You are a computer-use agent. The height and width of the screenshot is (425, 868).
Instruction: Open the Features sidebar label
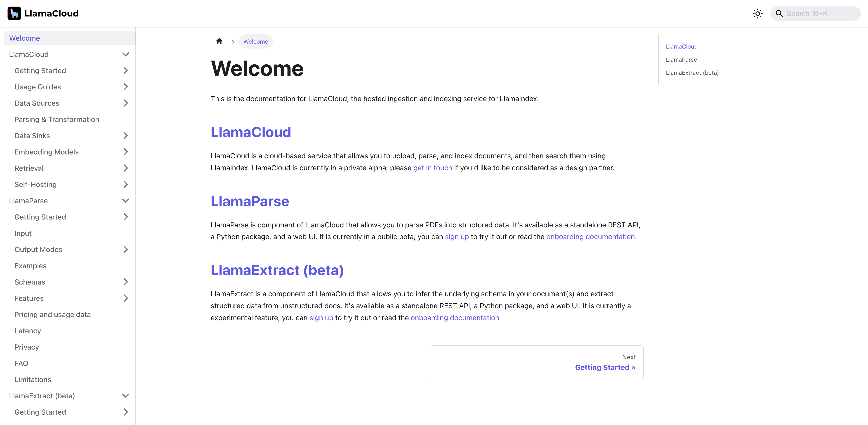[x=29, y=299]
